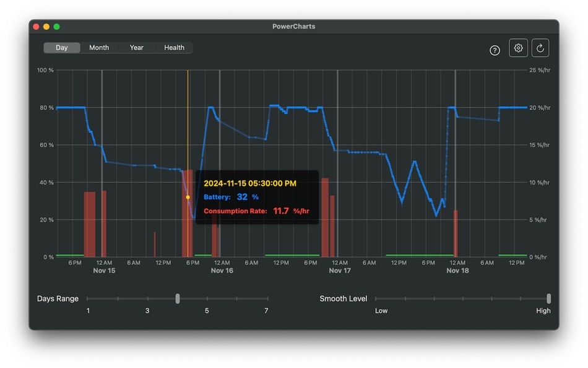Switch to the Month tab
The image size is (588, 368).
point(99,47)
